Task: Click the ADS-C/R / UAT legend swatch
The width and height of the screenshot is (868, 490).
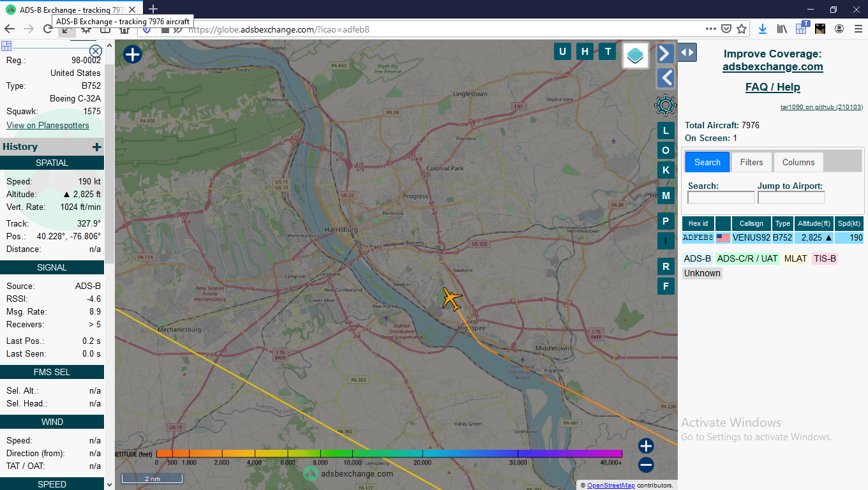Action: (747, 258)
